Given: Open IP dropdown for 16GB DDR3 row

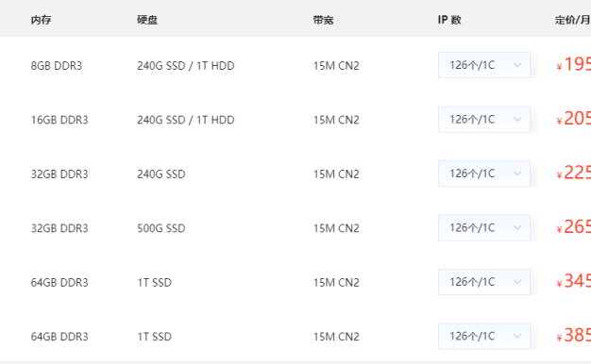Looking at the screenshot, I should point(484,120).
